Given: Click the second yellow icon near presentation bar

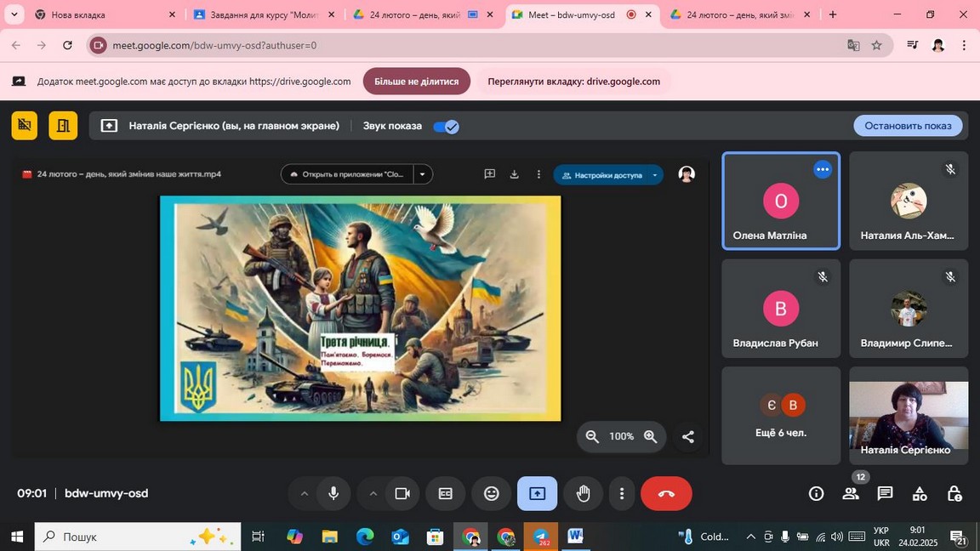Looking at the screenshot, I should tap(63, 126).
